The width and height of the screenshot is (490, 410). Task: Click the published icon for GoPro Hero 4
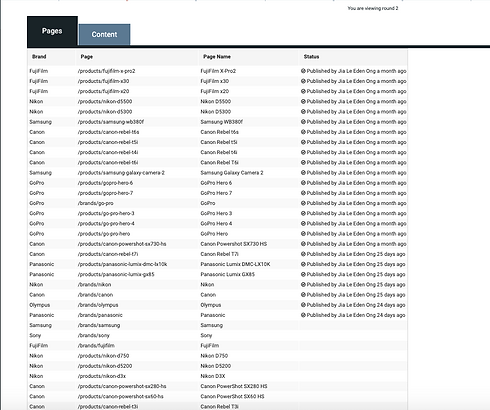[x=303, y=223]
